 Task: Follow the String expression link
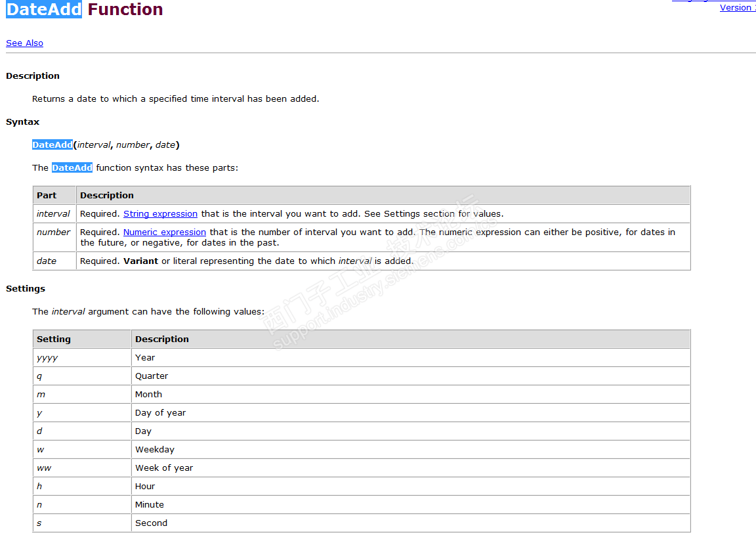[160, 214]
